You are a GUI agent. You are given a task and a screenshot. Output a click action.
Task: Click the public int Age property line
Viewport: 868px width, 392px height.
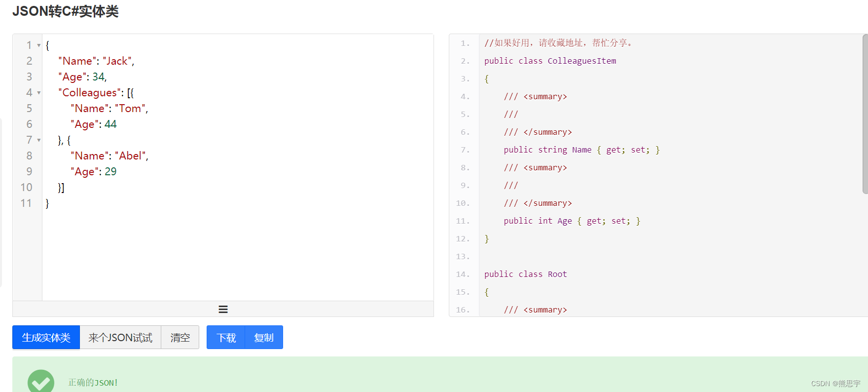click(x=571, y=221)
